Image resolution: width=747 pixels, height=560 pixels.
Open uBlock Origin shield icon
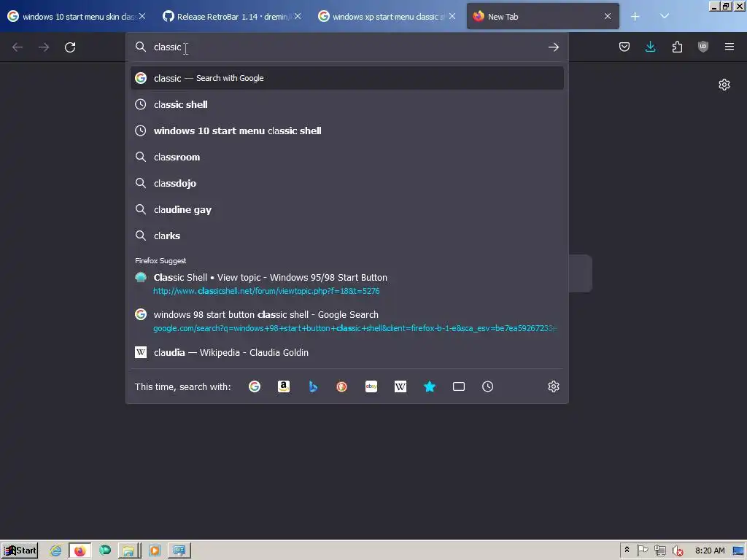703,47
